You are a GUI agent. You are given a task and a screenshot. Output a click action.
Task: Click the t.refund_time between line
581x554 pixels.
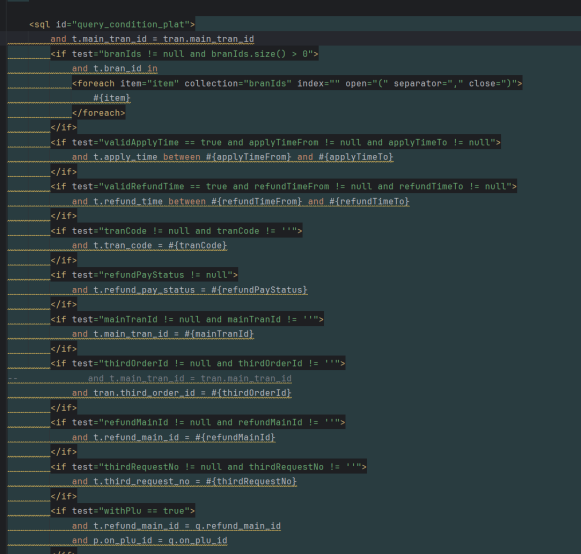pyautogui.click(x=240, y=201)
